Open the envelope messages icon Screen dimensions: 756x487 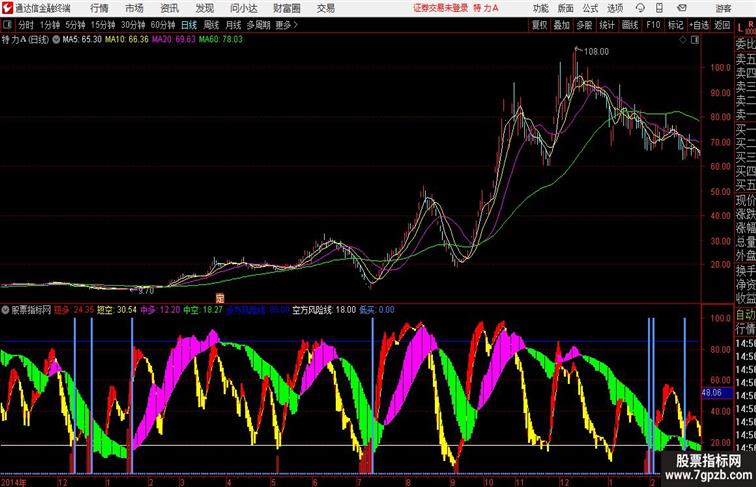[682, 8]
